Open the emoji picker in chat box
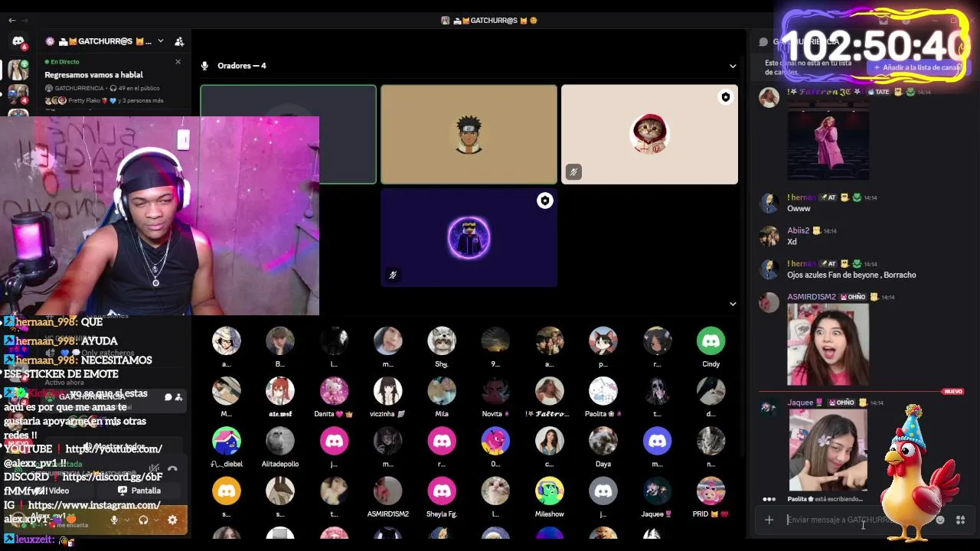 click(940, 520)
